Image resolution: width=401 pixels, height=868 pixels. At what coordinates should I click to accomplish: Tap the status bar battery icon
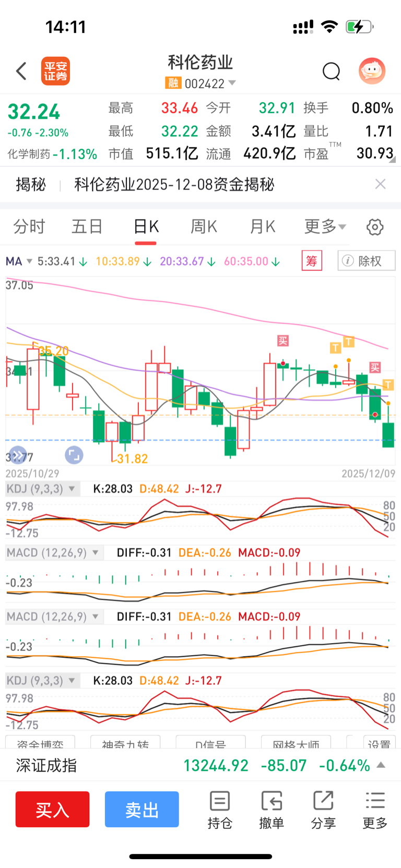pos(359,27)
